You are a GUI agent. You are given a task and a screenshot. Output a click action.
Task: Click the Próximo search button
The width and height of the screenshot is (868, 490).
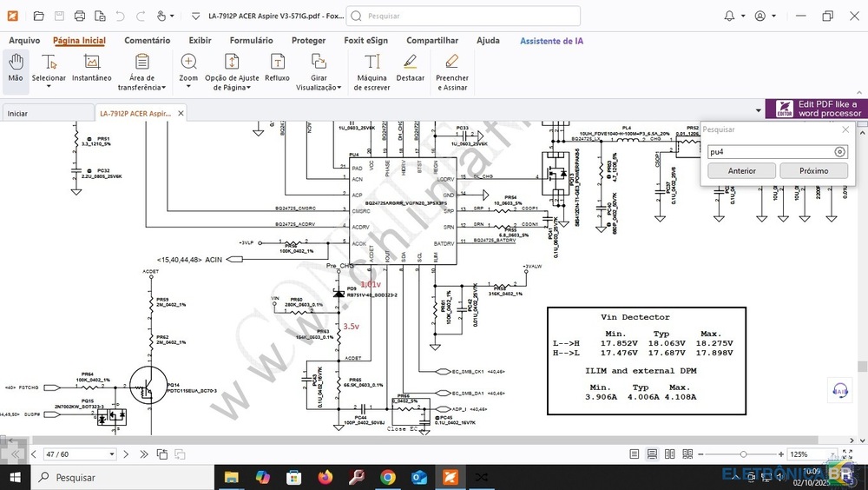coord(813,171)
